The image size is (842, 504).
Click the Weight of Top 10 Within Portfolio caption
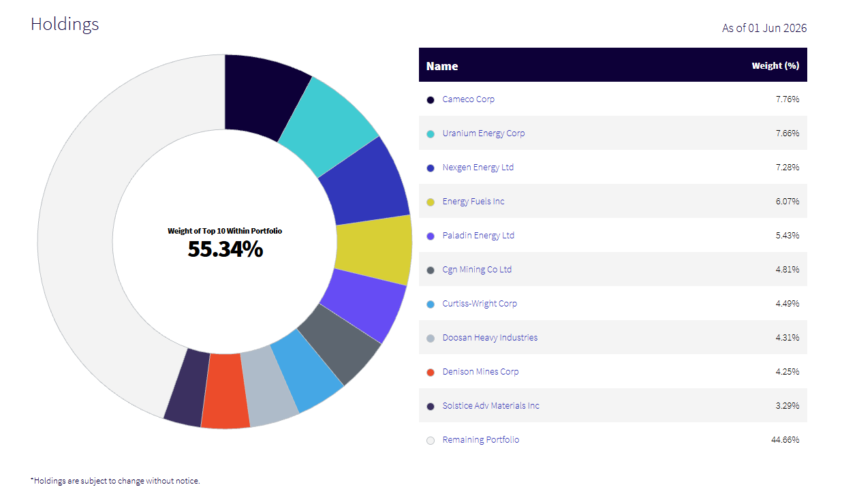pos(225,231)
